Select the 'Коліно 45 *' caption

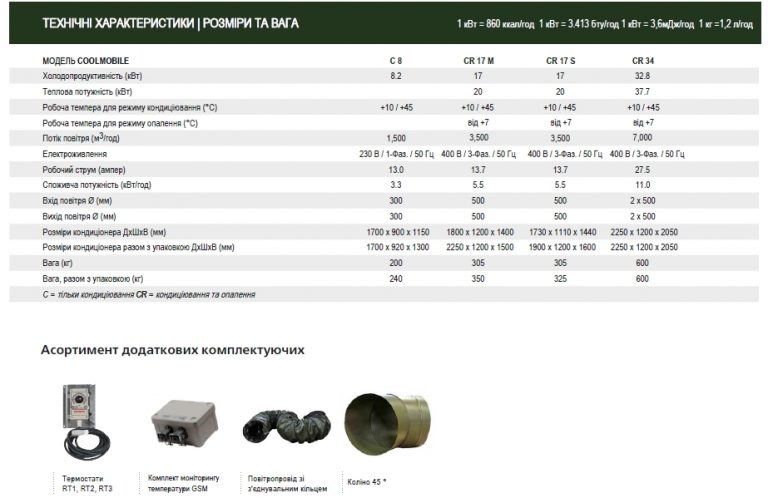click(x=366, y=482)
